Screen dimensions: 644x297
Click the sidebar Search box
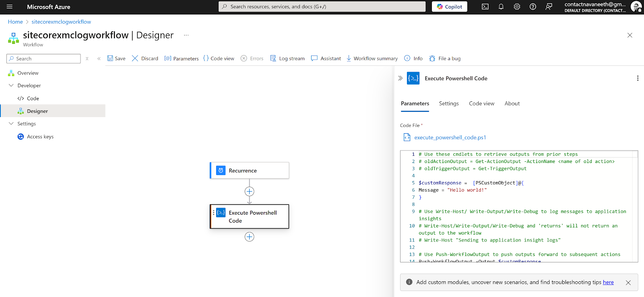tap(43, 59)
